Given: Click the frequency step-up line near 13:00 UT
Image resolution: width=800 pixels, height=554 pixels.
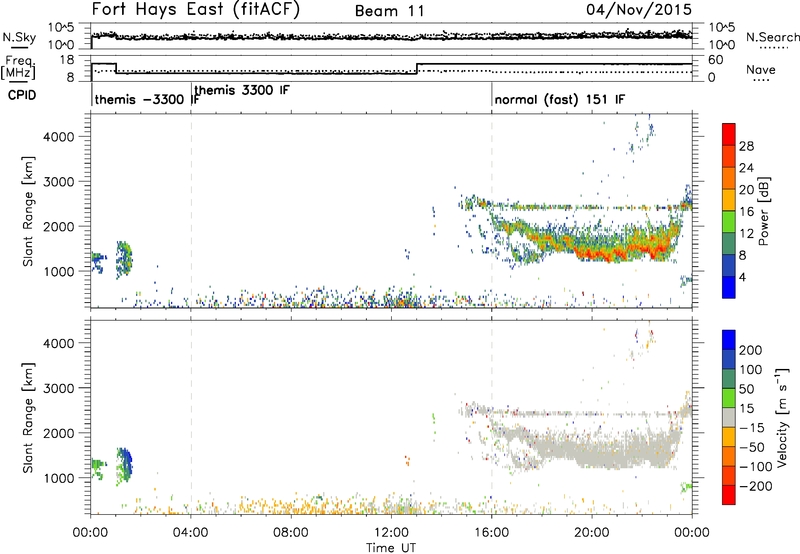Looking at the screenshot, I should coord(417,68).
